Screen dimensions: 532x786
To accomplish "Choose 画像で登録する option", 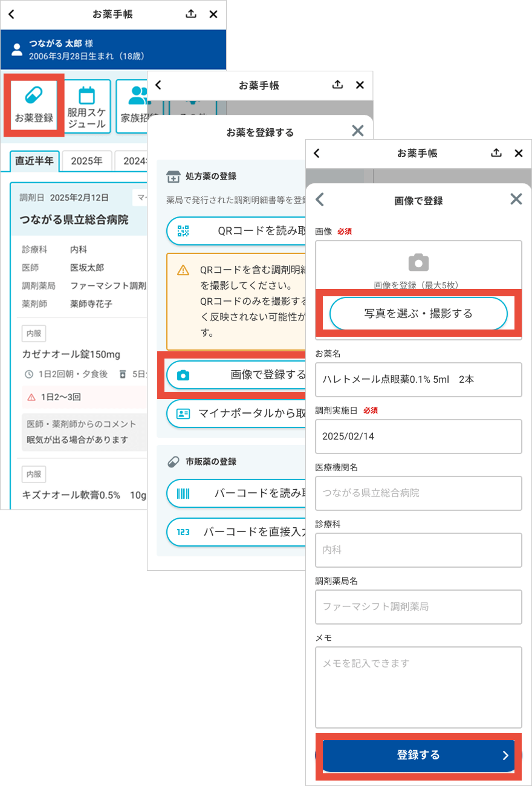I will (x=236, y=375).
